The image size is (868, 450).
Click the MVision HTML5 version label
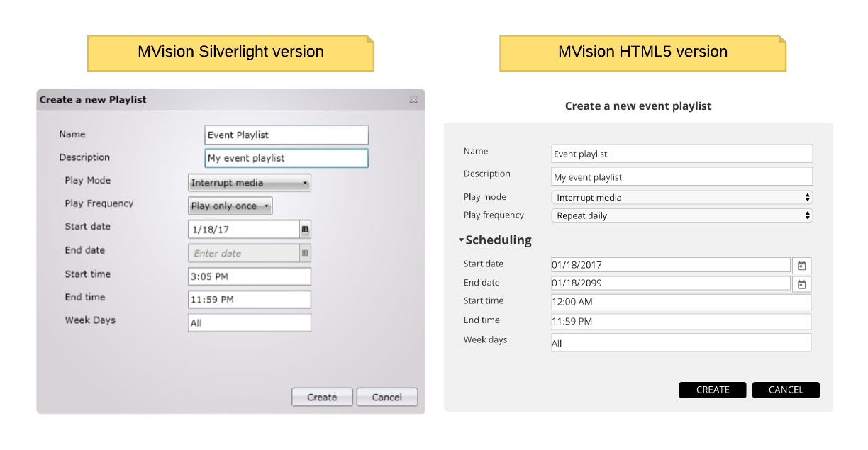click(x=642, y=52)
